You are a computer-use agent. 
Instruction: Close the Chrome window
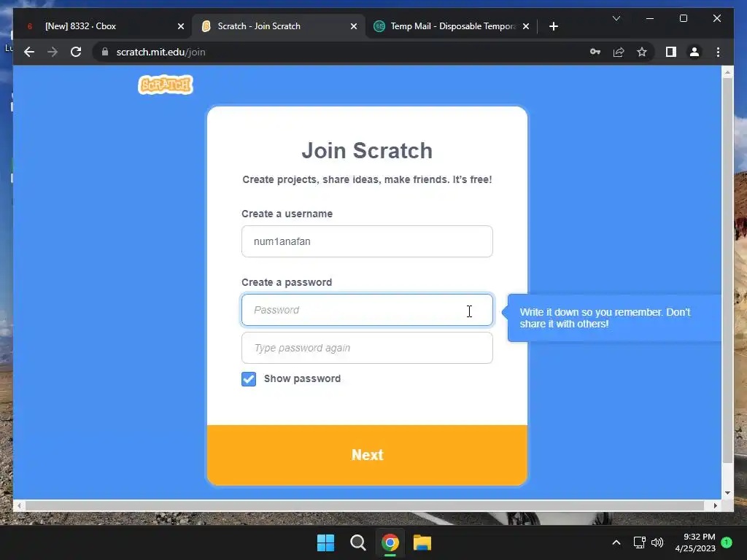coord(717,18)
